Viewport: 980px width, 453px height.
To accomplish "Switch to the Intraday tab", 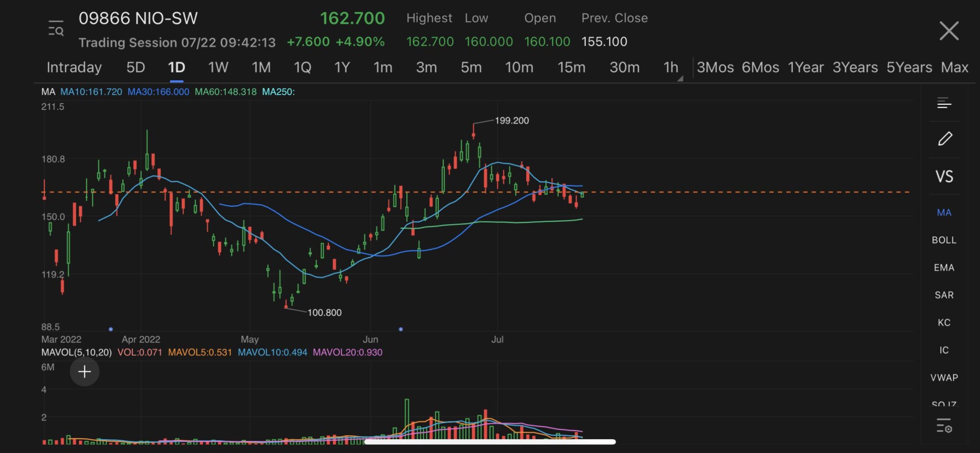I will click(74, 67).
